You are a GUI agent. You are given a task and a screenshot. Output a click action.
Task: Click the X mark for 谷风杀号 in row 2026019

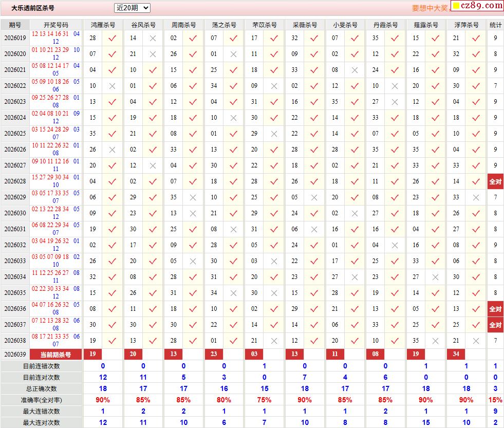click(153, 38)
